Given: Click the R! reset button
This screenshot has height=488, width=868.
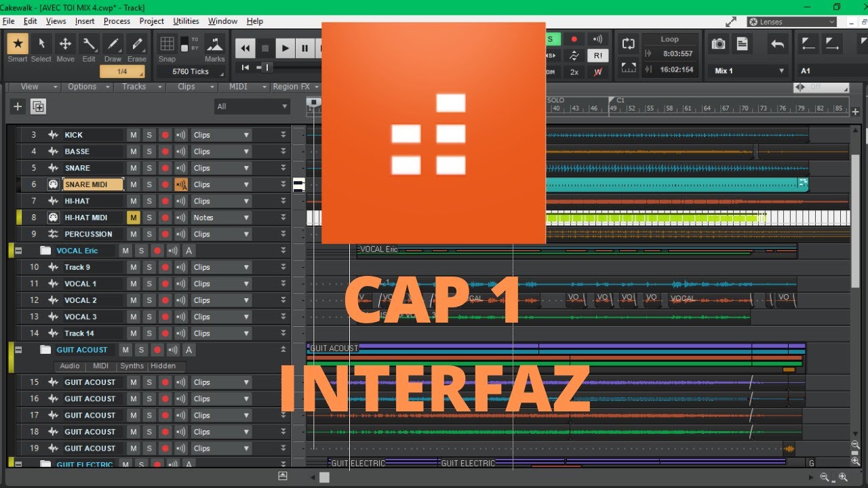Looking at the screenshot, I should point(597,56).
